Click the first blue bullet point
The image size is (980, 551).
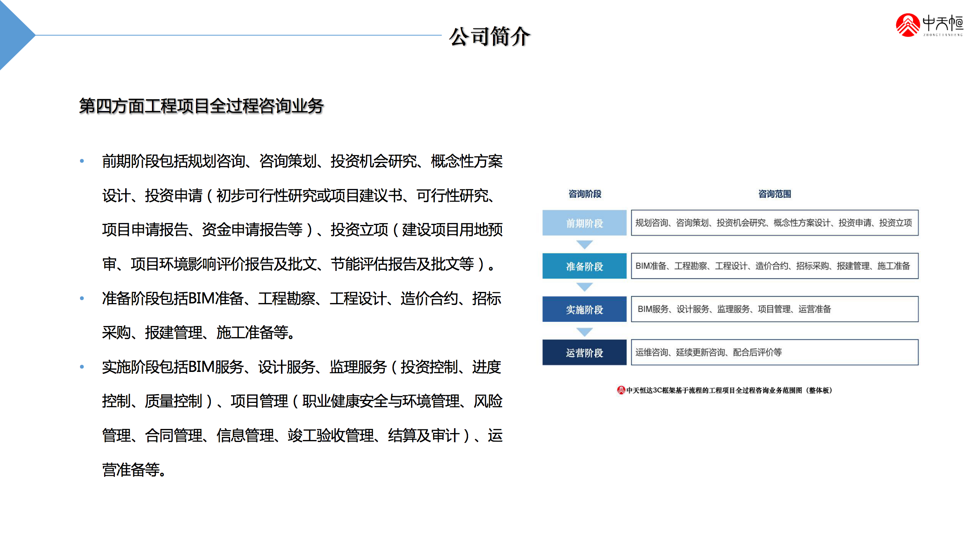[82, 161]
